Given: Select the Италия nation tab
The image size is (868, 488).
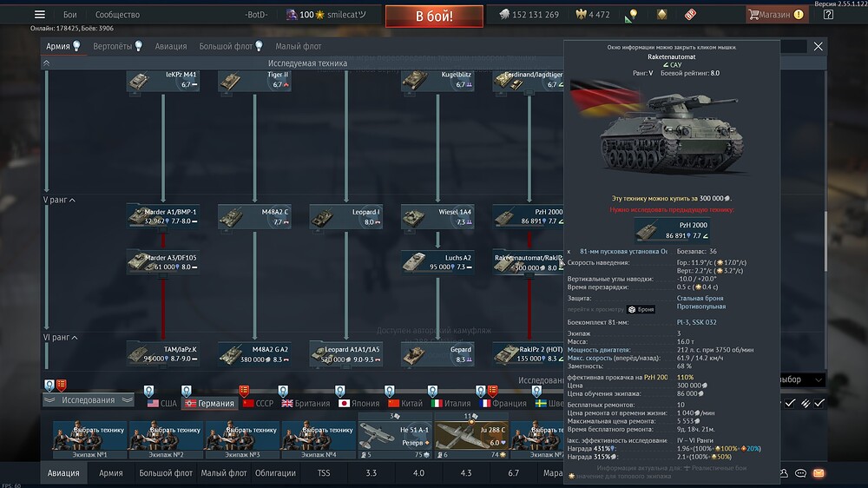Looking at the screenshot, I should click(451, 403).
